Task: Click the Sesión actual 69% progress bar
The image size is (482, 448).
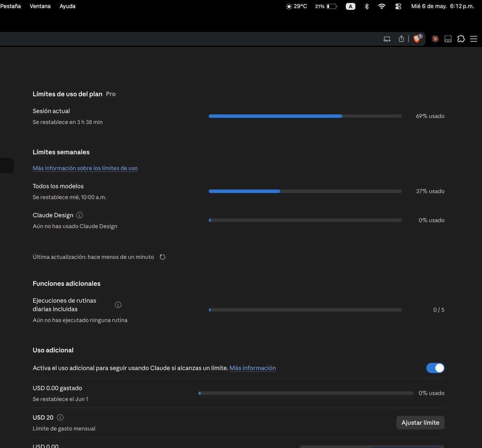Action: pyautogui.click(x=305, y=116)
